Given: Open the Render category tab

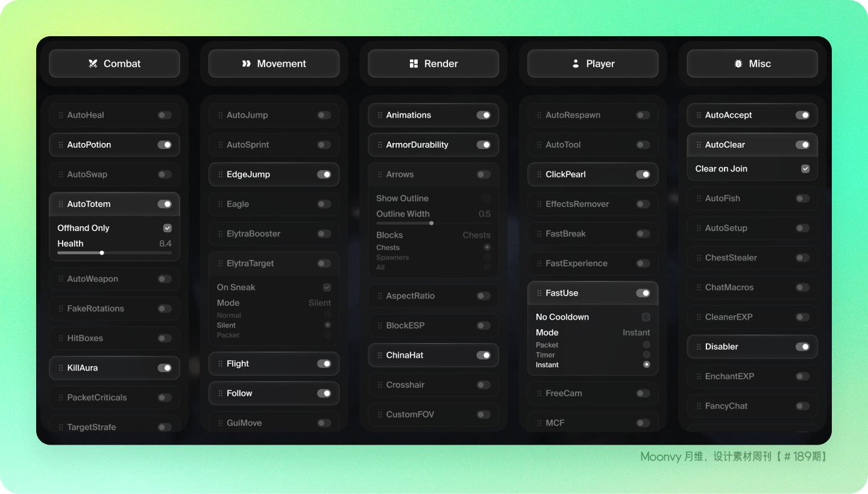Looking at the screenshot, I should coord(433,63).
